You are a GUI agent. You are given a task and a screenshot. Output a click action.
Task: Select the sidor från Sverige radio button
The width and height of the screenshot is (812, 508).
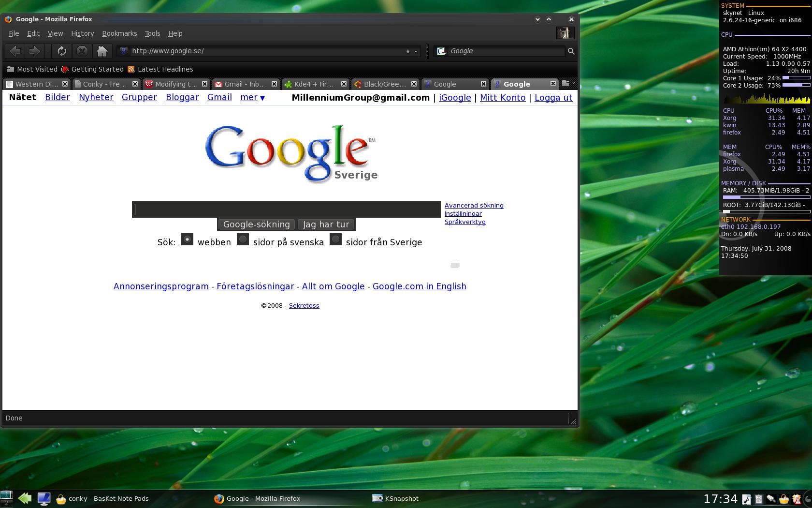(335, 239)
